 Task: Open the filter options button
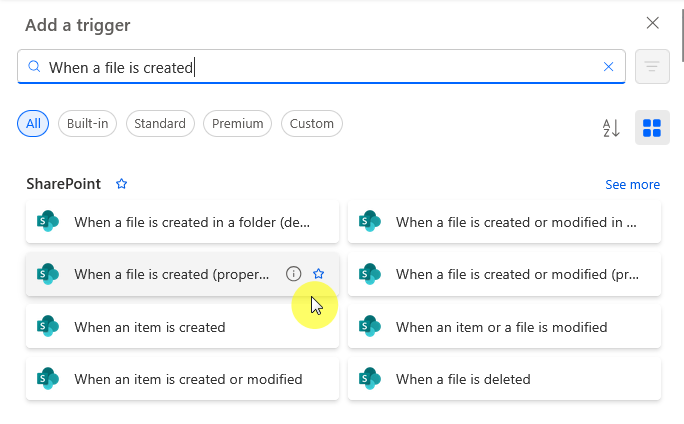click(x=652, y=67)
